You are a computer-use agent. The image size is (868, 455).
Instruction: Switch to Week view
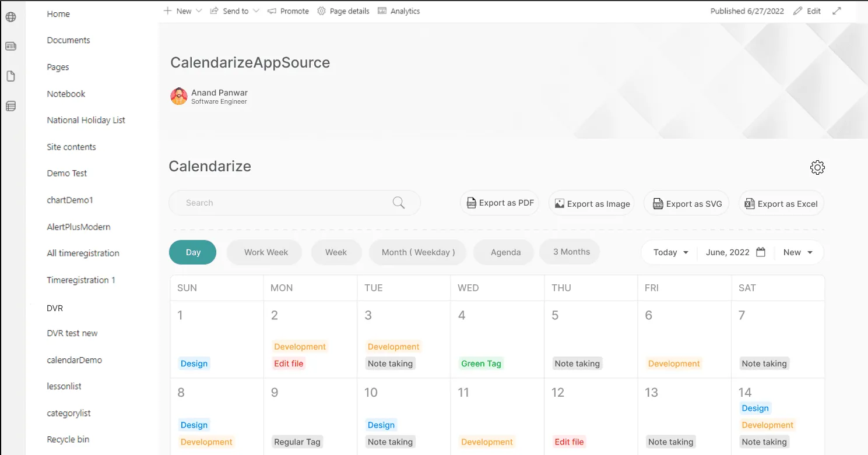pos(336,252)
